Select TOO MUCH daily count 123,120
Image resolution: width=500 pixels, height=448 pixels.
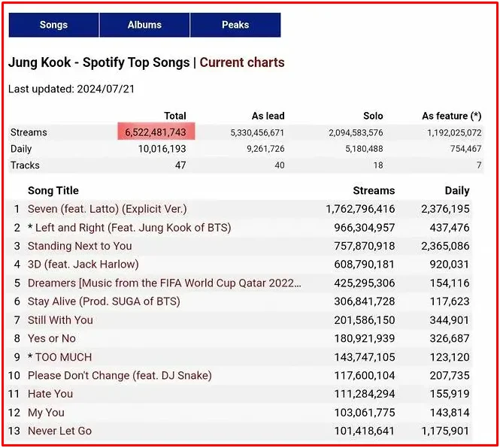pyautogui.click(x=450, y=357)
